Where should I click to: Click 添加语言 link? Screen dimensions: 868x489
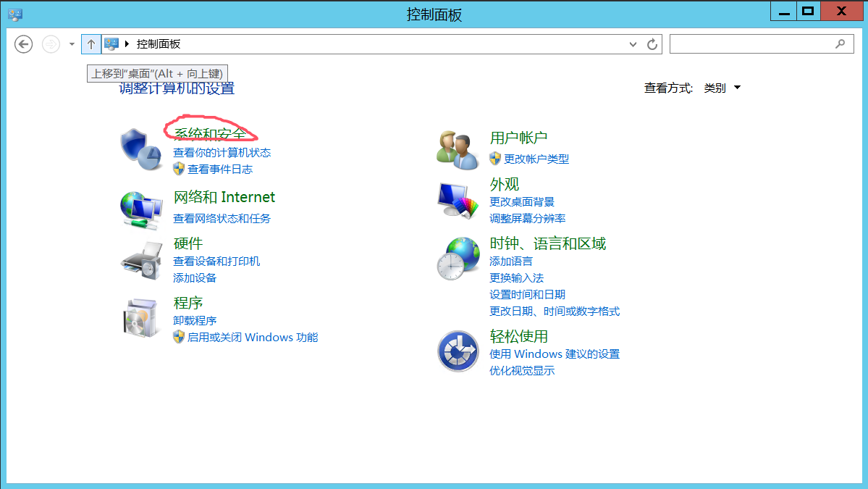click(x=511, y=262)
